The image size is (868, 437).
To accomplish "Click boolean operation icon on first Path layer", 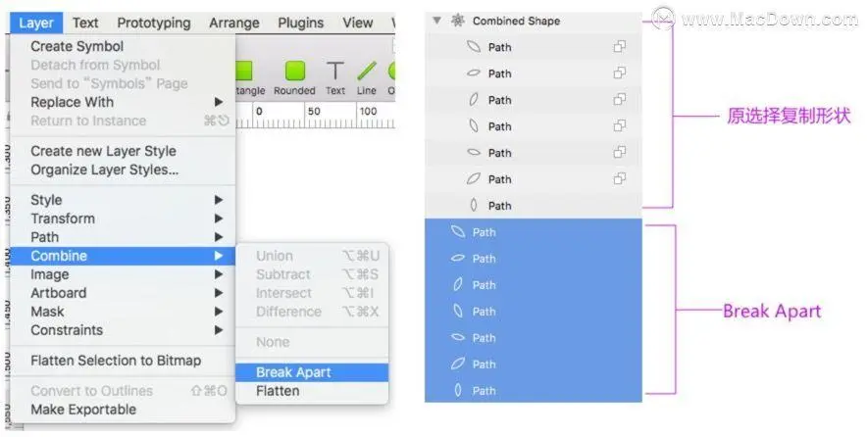I will pos(619,47).
